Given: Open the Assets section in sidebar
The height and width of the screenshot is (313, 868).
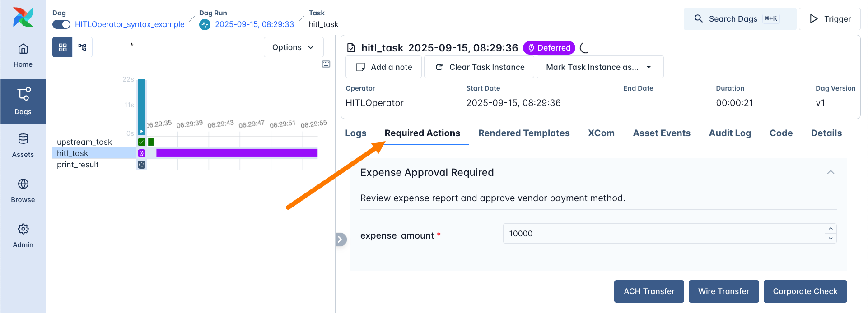Looking at the screenshot, I should click(x=23, y=145).
